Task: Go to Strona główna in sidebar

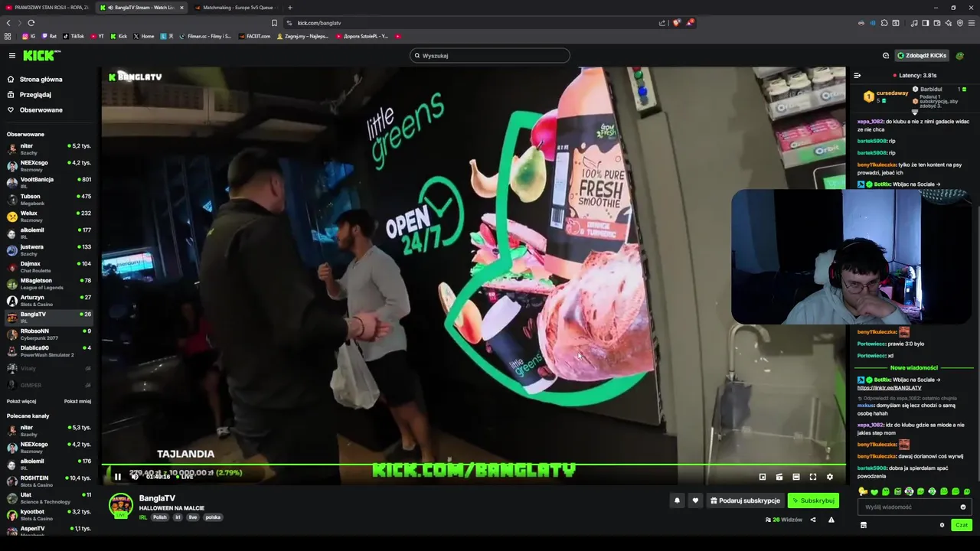Action: [41, 79]
